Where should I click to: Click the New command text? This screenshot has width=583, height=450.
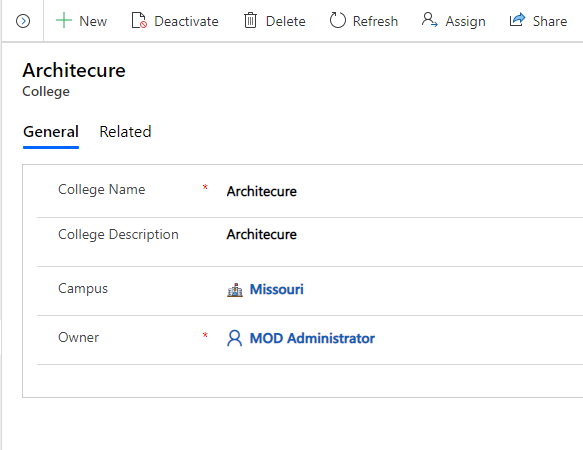pyautogui.click(x=93, y=21)
